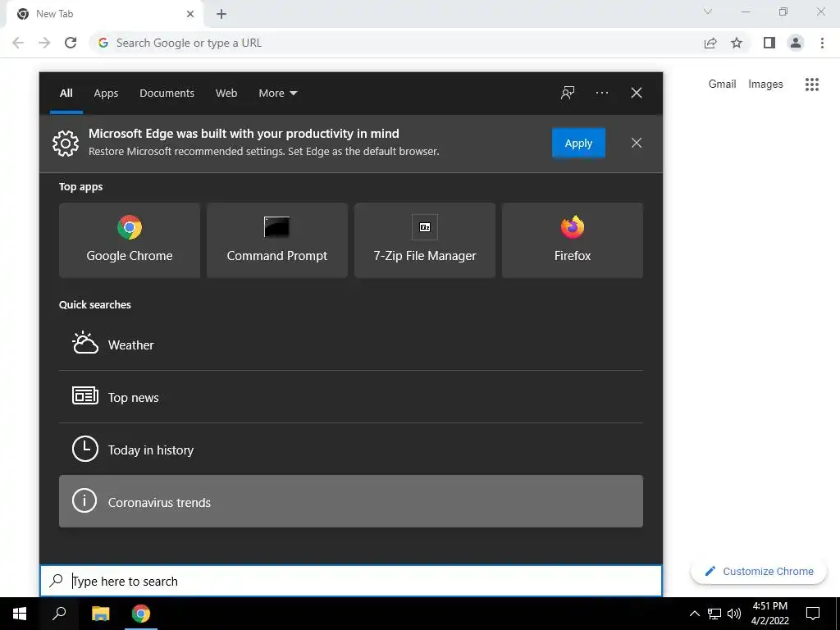
Task: Open Top news quick search
Action: 351,397
